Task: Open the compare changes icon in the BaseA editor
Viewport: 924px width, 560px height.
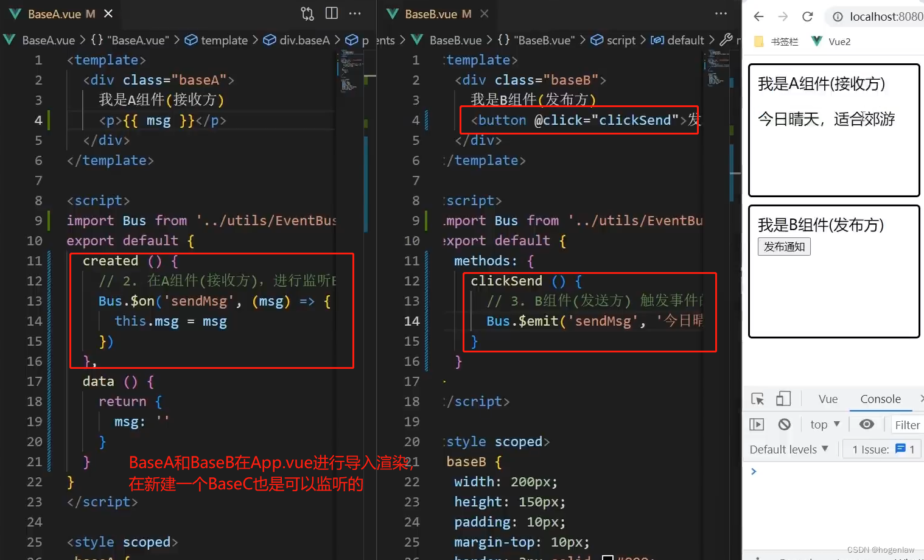Action: tap(307, 13)
